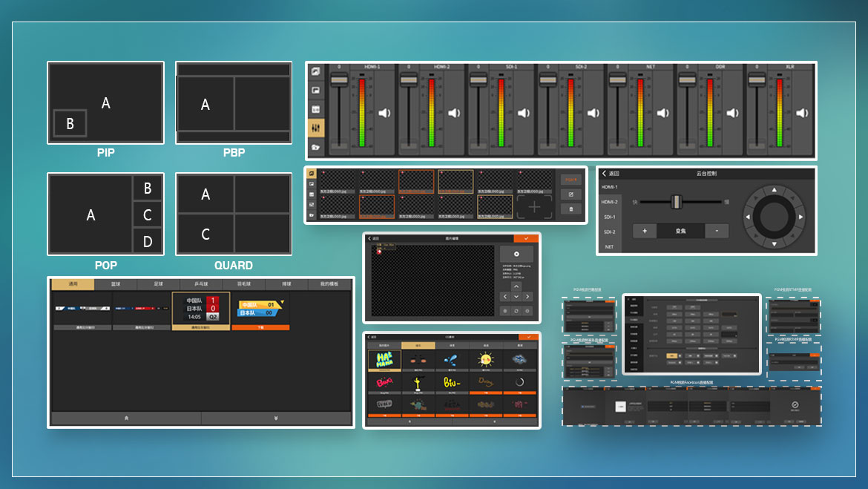Viewport: 868px width, 489px height.
Task: Switch to the 篮球 scoreboard tab
Action: pyautogui.click(x=116, y=284)
